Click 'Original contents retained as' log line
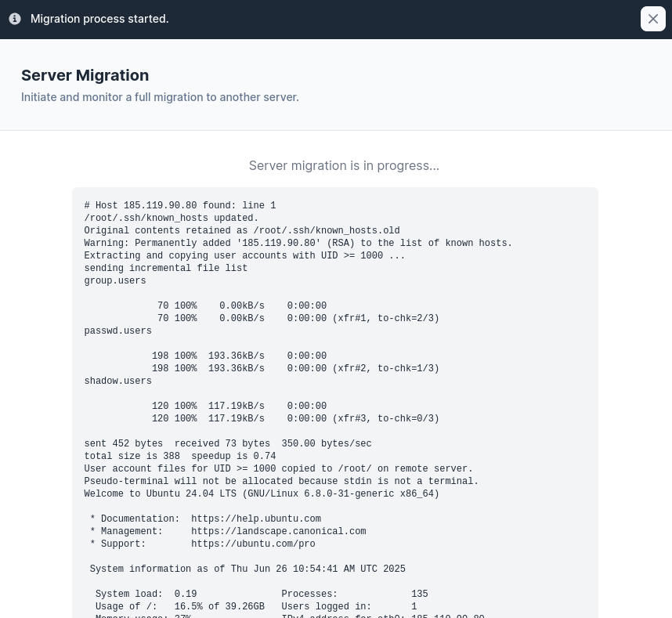The image size is (672, 618). coord(242,230)
